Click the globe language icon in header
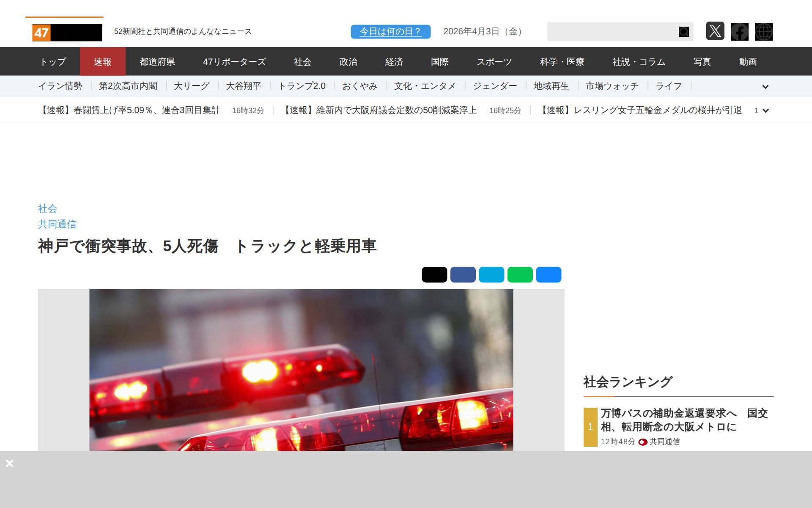812x508 pixels. coord(763,32)
